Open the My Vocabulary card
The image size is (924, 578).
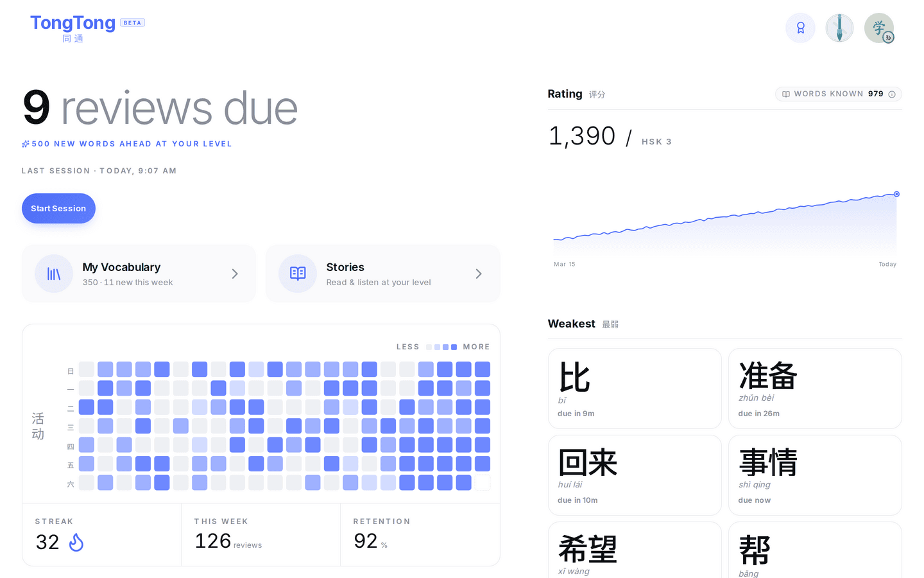tap(139, 274)
